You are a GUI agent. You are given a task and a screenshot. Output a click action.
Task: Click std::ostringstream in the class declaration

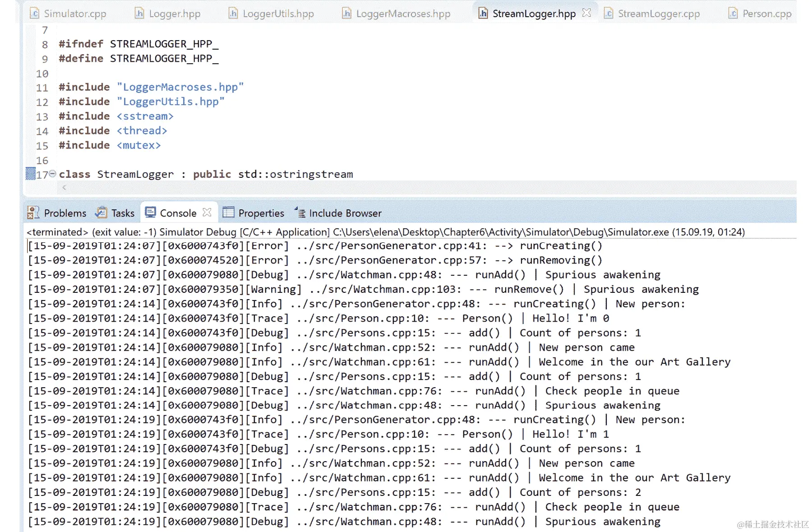(x=295, y=174)
